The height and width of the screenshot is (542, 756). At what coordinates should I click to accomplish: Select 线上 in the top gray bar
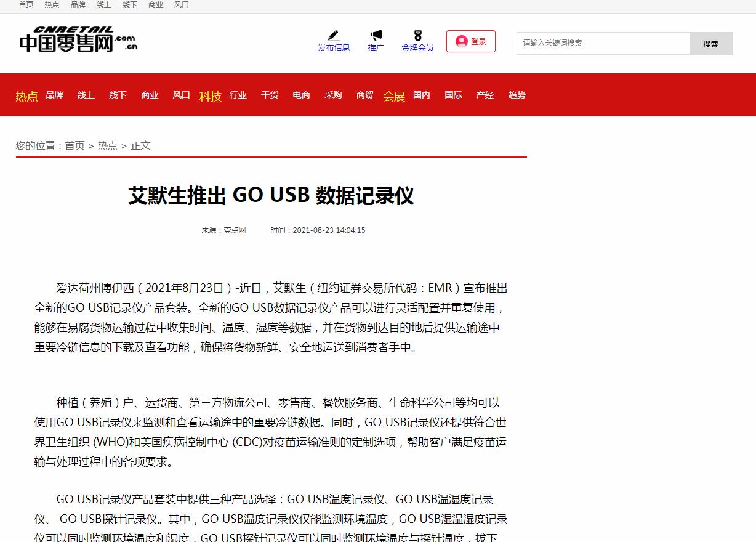click(104, 5)
